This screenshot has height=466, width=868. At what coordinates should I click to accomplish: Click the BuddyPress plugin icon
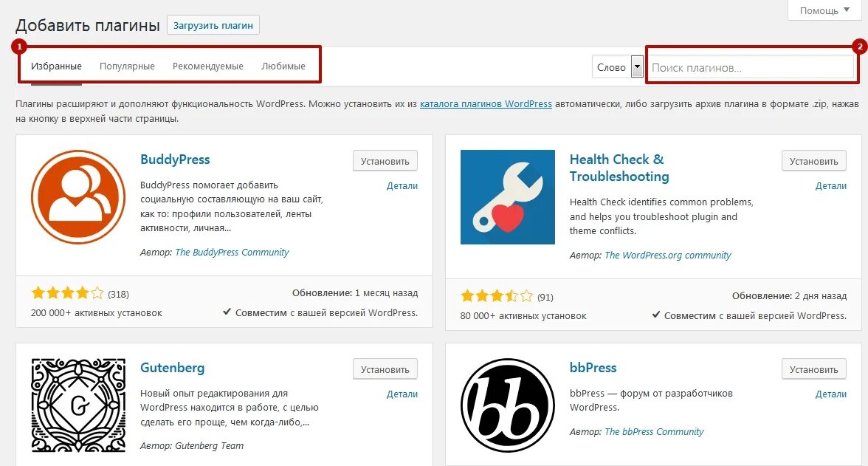78,196
